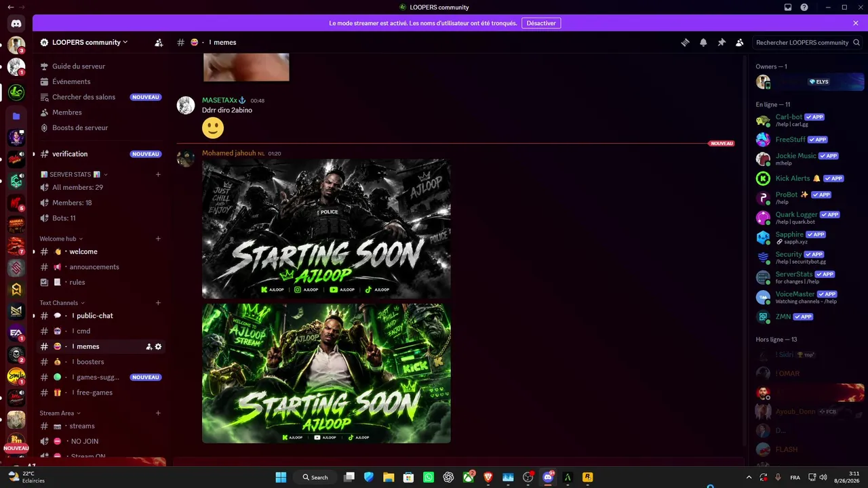Image resolution: width=868 pixels, height=488 pixels.
Task: Click the NOUVEAU unread servers pill
Action: point(16,448)
